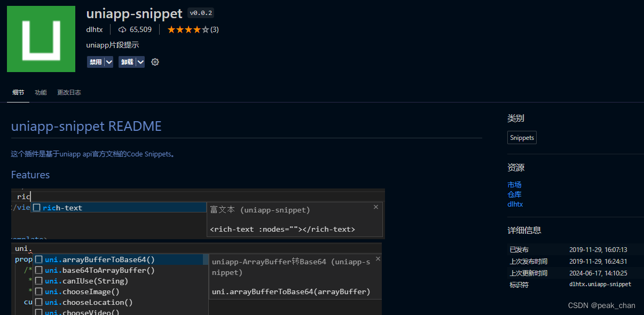
Task: Open the extension settings gear icon
Action: [x=155, y=62]
